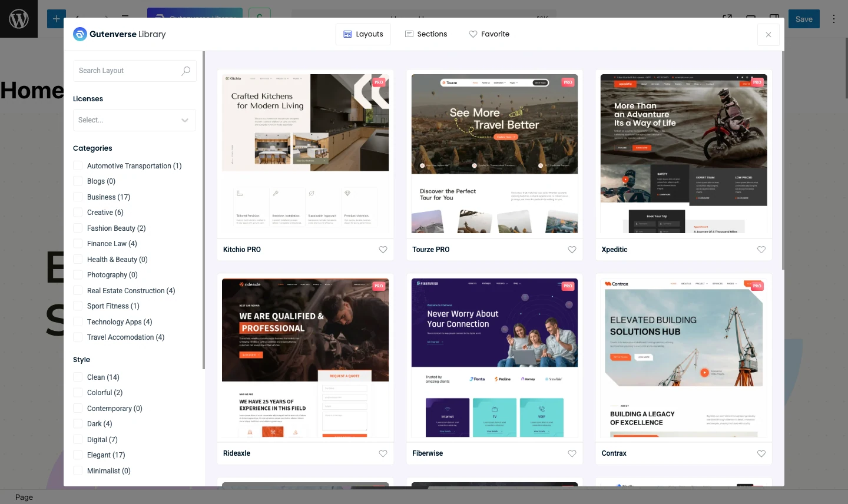Screen dimensions: 848x504
Task: Close the Gutenverse Library dialog
Action: coord(768,35)
